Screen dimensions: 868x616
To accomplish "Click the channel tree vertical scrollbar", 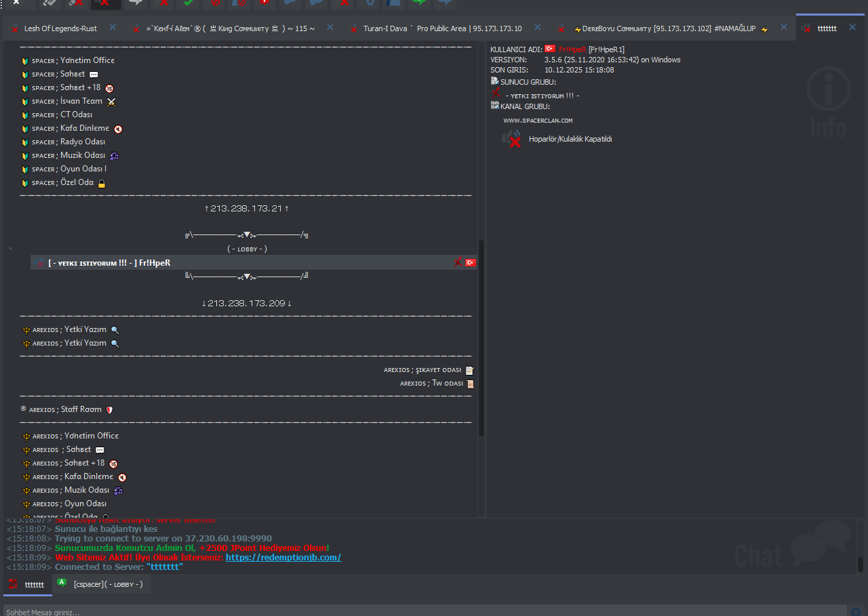I will tap(481, 337).
